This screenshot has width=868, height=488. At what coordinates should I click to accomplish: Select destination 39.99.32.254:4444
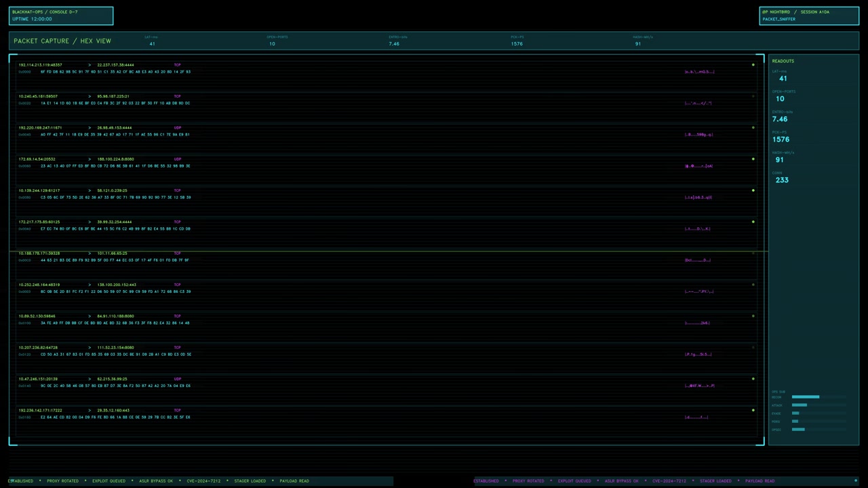coord(115,222)
